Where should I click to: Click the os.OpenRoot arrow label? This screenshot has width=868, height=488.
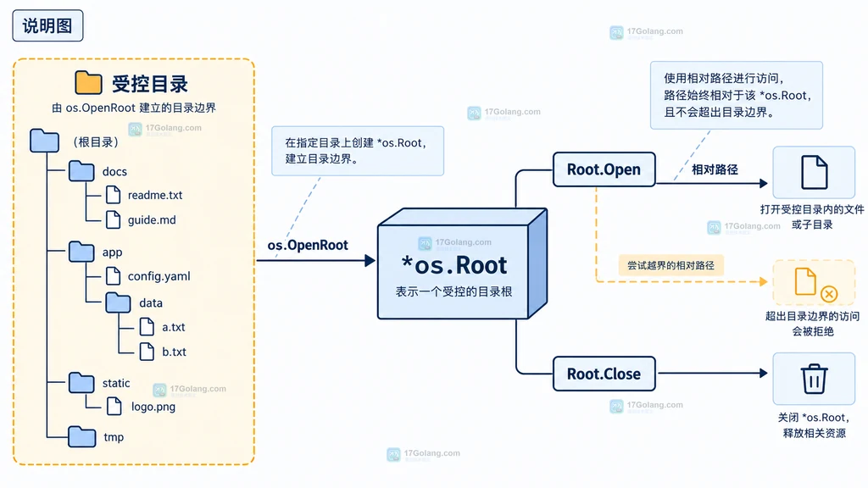pos(308,245)
